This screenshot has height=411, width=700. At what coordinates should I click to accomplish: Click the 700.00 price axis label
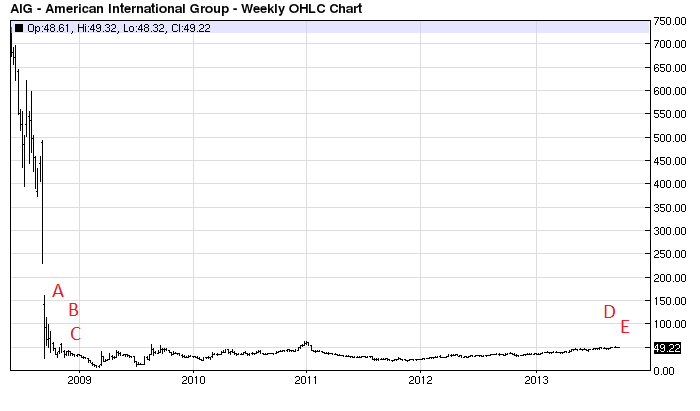point(670,44)
